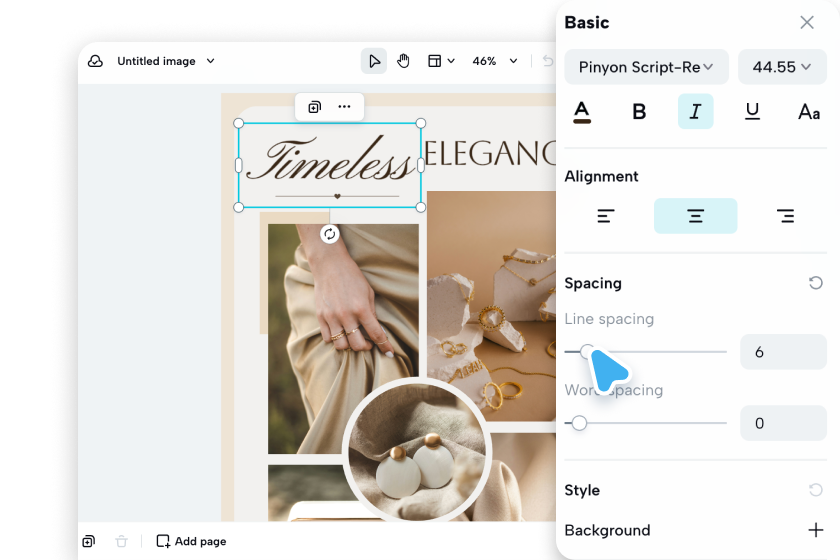Screen dimensions: 840x560
Task: Click the right-side width handle of text box
Action: coord(421,165)
